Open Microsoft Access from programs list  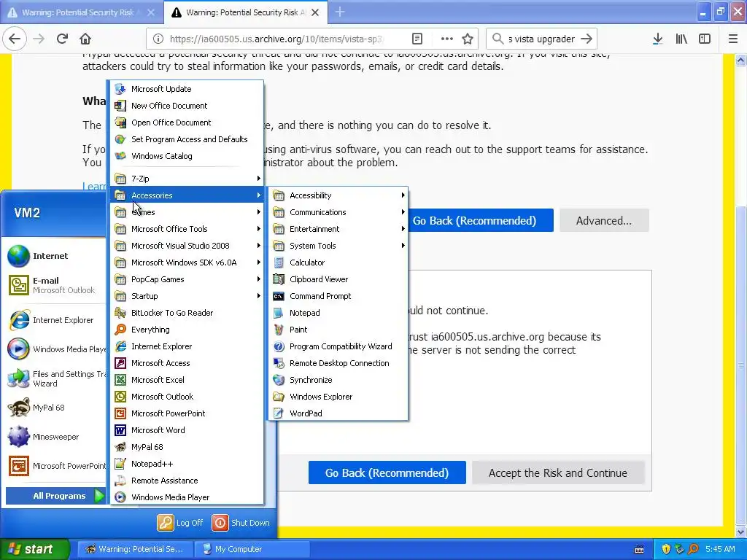click(x=187, y=363)
